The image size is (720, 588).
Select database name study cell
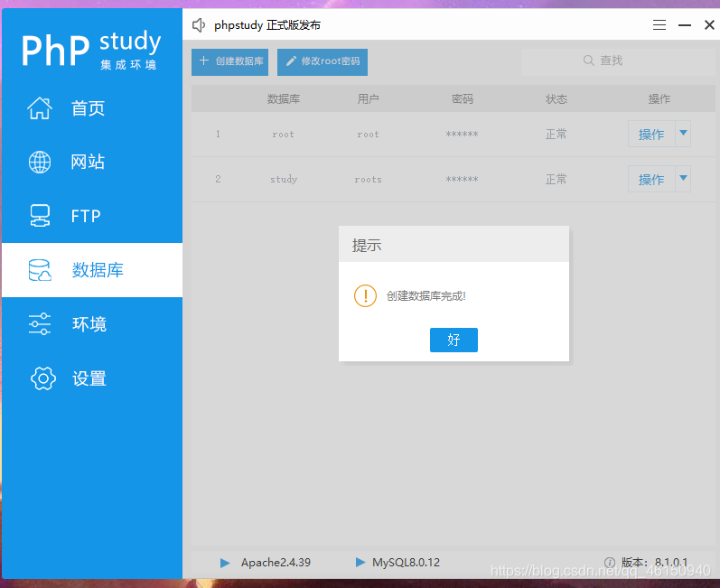click(x=284, y=179)
